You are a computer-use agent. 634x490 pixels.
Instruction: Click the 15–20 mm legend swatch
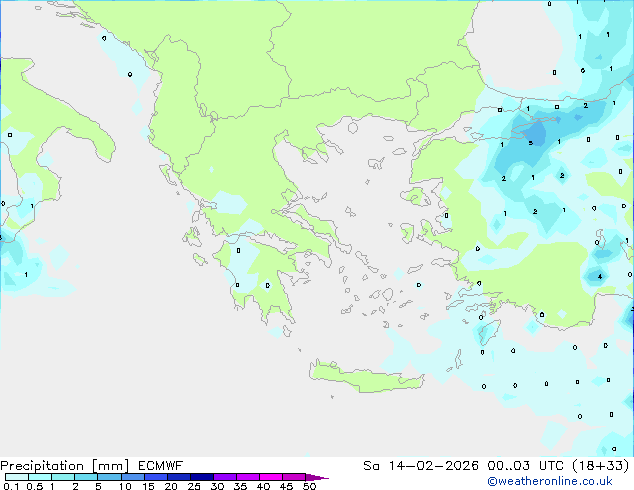[x=156, y=477]
